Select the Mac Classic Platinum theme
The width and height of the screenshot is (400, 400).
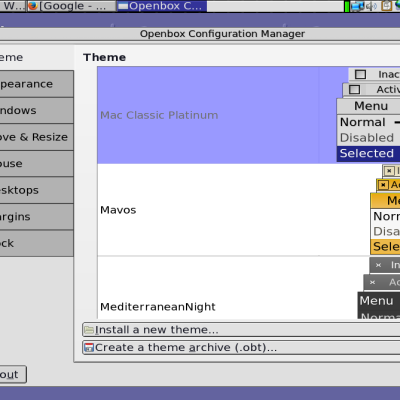click(249, 115)
